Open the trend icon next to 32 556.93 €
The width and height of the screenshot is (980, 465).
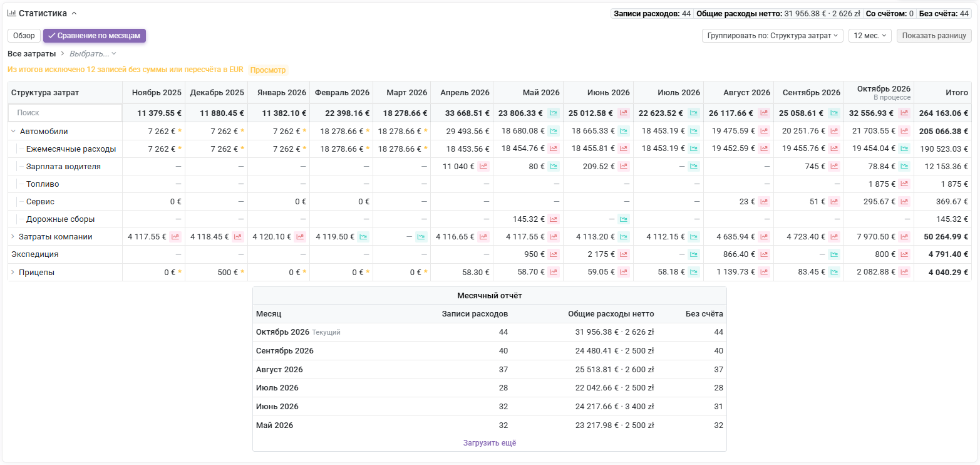click(904, 113)
